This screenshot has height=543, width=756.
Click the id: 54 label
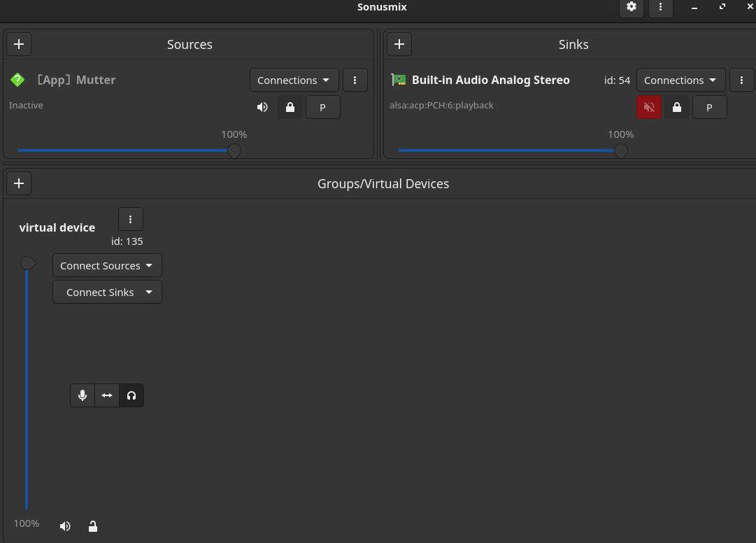pyautogui.click(x=617, y=80)
